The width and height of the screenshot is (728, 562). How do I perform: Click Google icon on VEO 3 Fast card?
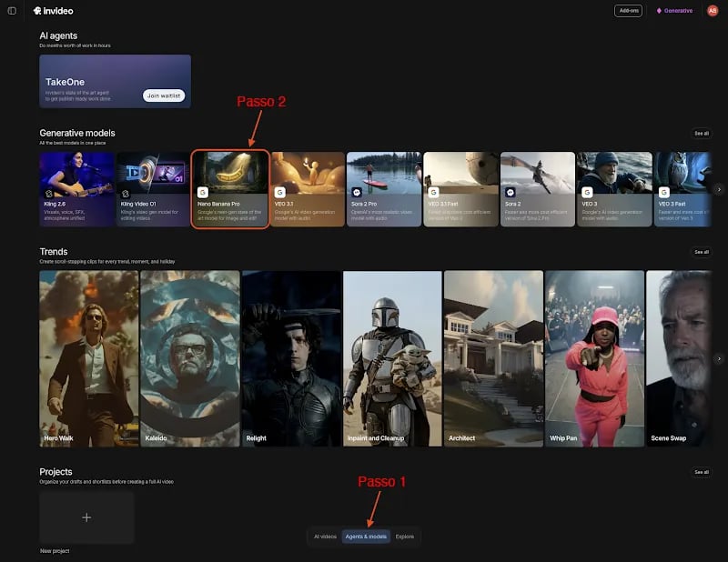point(664,192)
